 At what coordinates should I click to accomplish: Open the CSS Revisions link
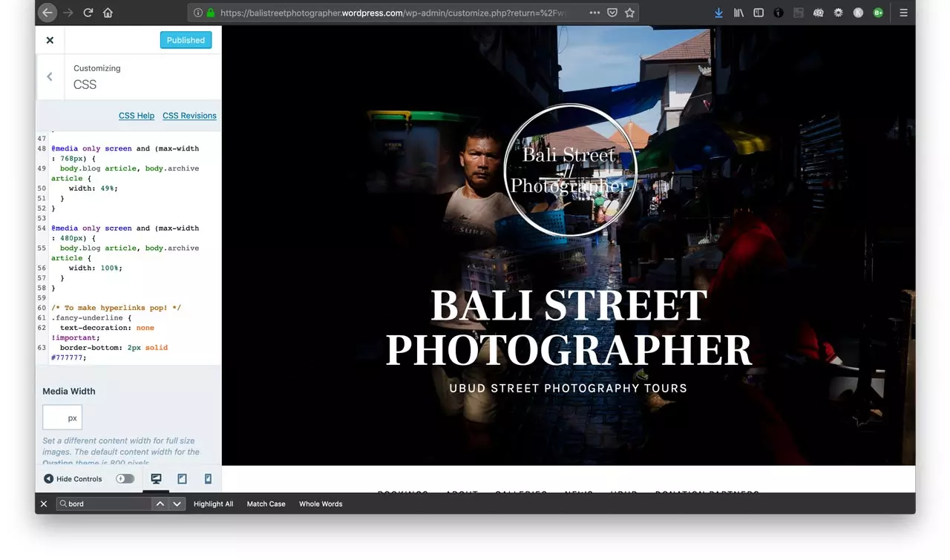pyautogui.click(x=189, y=116)
